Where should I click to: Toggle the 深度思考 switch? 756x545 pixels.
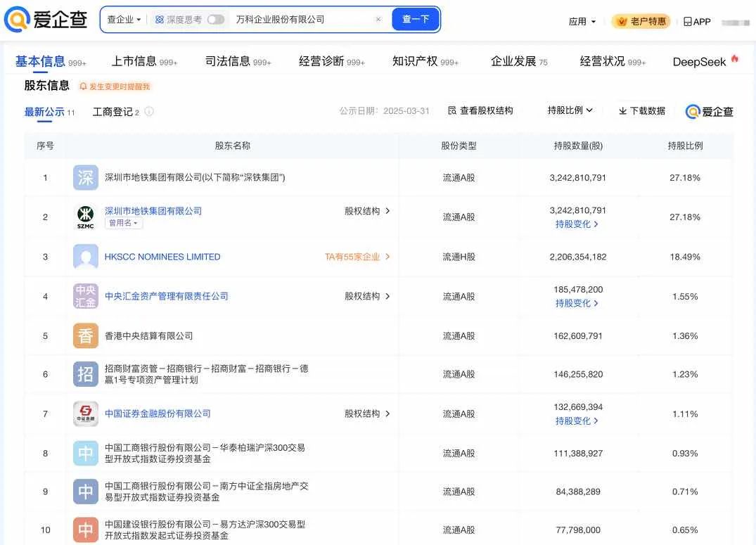(x=215, y=20)
